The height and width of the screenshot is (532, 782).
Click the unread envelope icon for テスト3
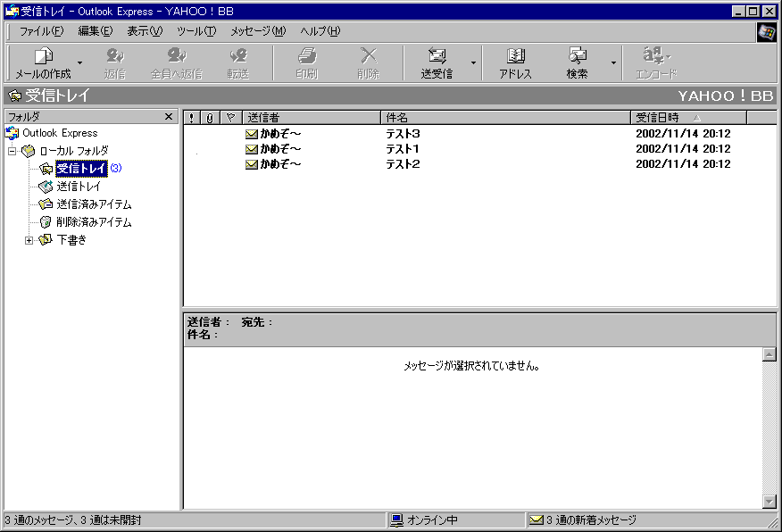[252, 134]
